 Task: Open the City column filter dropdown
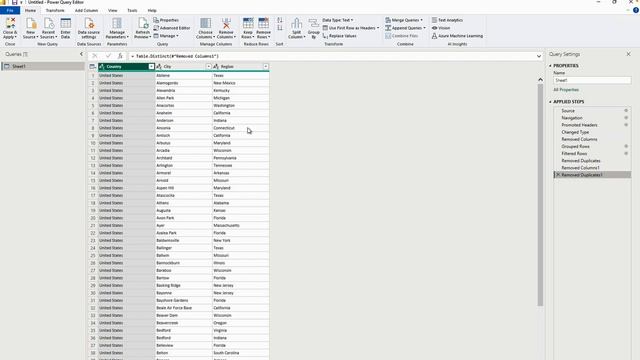[x=209, y=67]
